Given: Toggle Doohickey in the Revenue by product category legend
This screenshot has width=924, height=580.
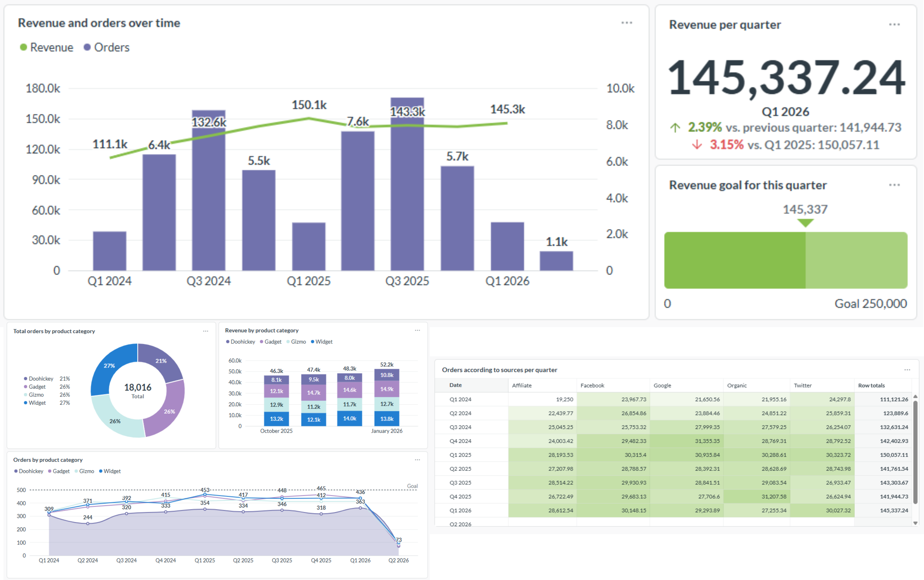Looking at the screenshot, I should [240, 342].
